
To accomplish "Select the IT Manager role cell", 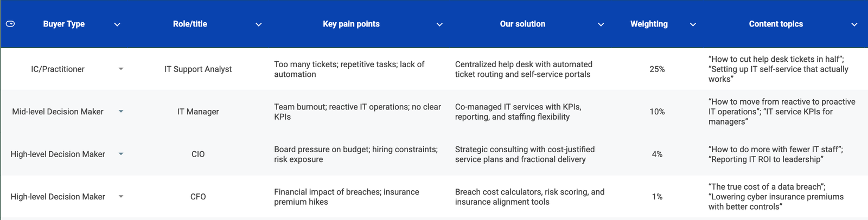I will [198, 112].
